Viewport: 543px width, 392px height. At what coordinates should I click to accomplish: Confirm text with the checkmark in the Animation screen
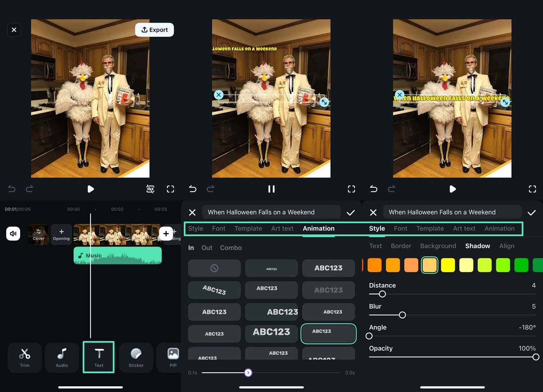pyautogui.click(x=351, y=212)
